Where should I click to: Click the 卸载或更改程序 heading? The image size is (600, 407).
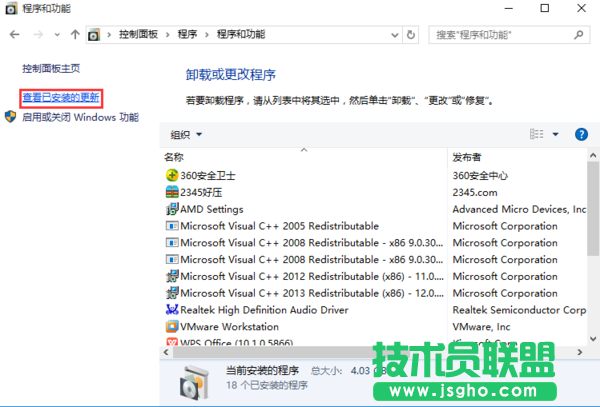[x=231, y=75]
